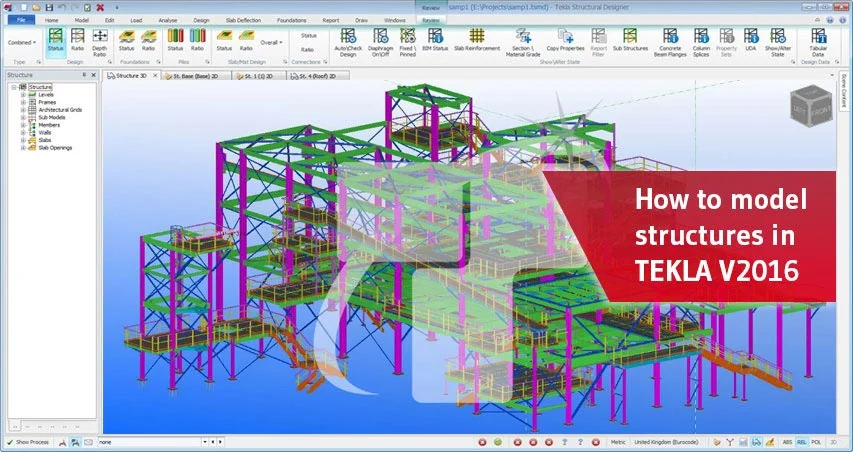Close the Structure 3D view tab
Image resolution: width=853 pixels, height=452 pixels.
tap(155, 76)
